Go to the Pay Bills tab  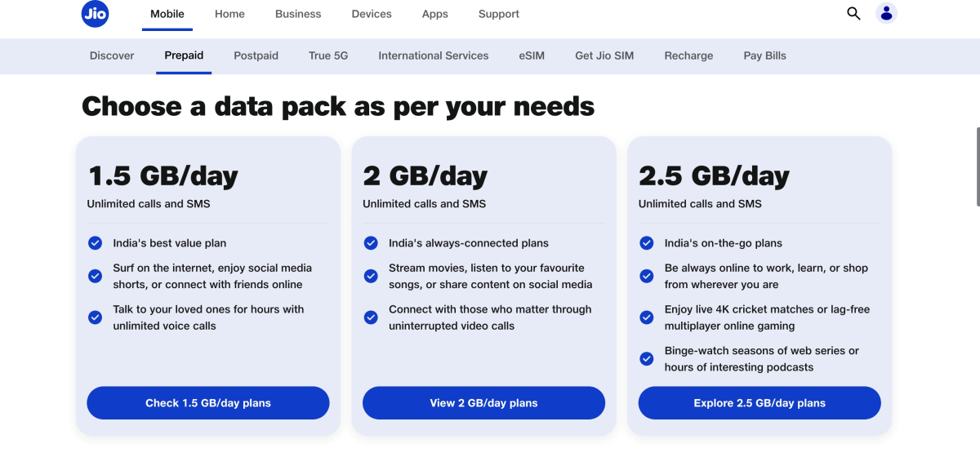click(x=765, y=55)
